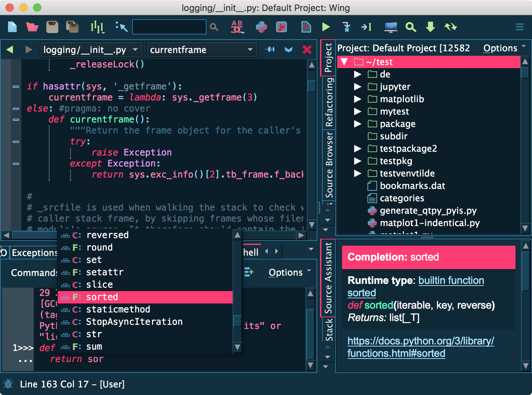Open the docs.python.org sorted documentation link
Viewport: 532px width, 395px height.
pos(421,347)
